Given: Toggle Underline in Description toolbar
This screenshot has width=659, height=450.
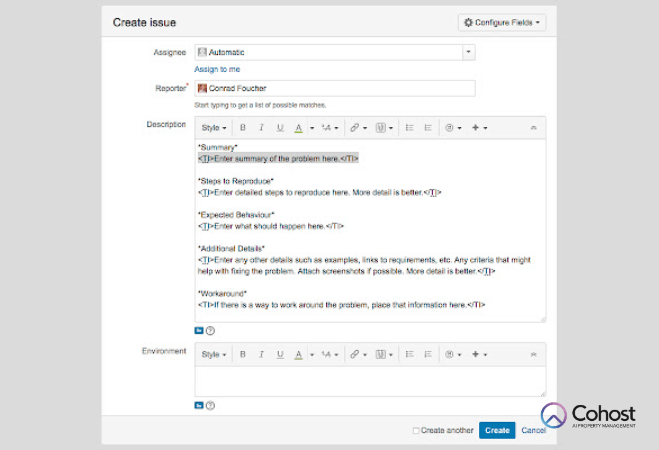Looking at the screenshot, I should [280, 128].
